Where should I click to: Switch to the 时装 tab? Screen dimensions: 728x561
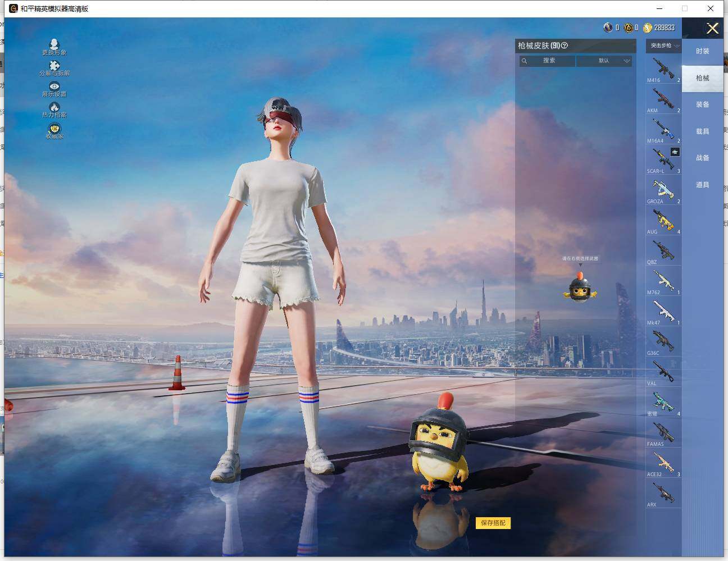(x=702, y=51)
